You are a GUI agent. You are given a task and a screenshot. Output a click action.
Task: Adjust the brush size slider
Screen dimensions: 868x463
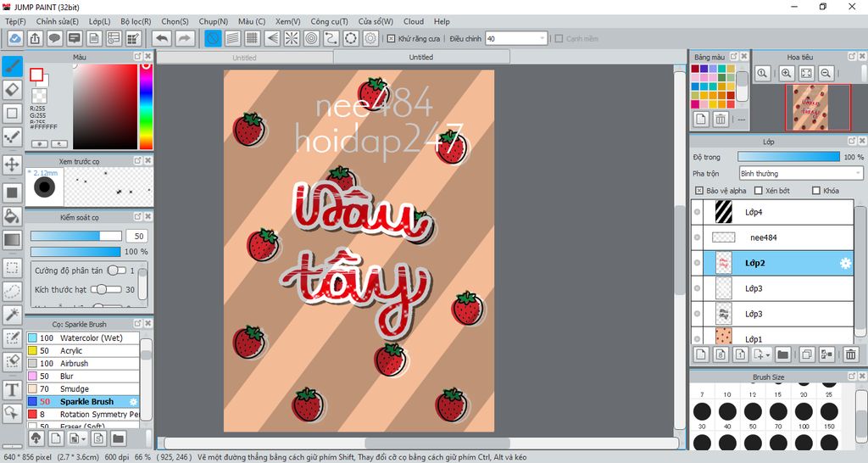[x=75, y=236]
